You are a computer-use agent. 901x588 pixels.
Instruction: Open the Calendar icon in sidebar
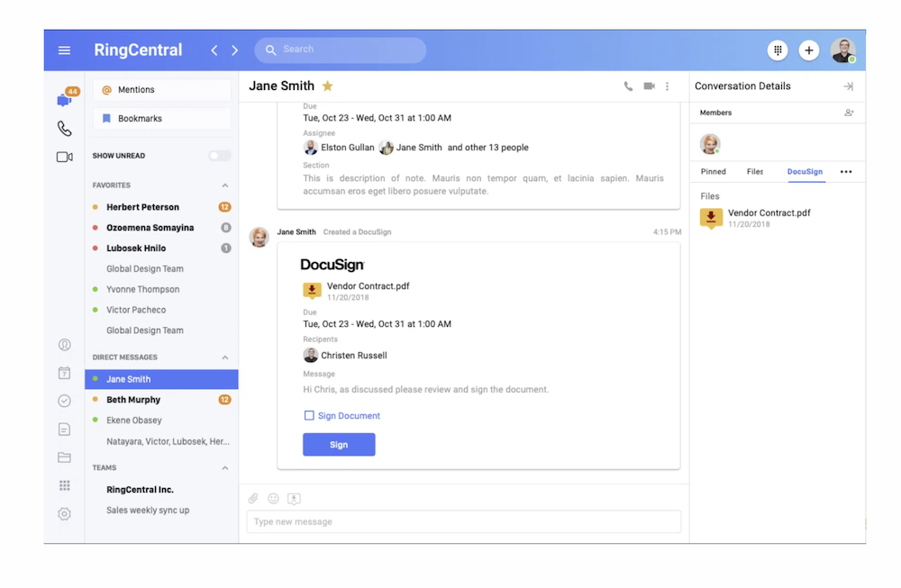(x=64, y=373)
